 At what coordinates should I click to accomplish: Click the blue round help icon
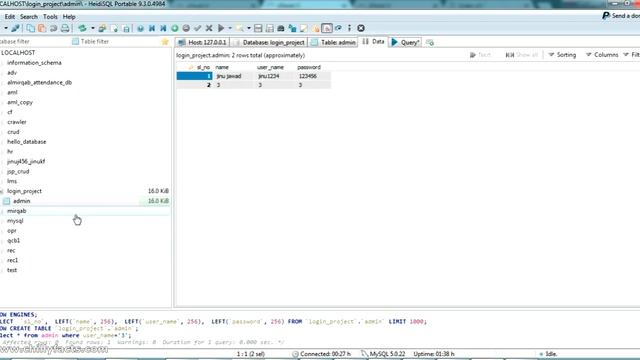point(140,28)
